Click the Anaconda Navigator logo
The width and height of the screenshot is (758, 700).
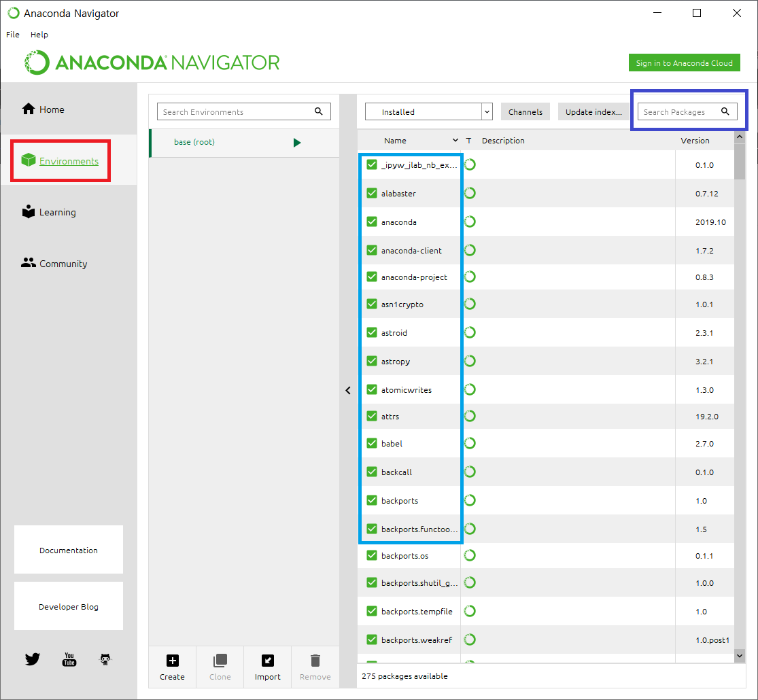[152, 63]
